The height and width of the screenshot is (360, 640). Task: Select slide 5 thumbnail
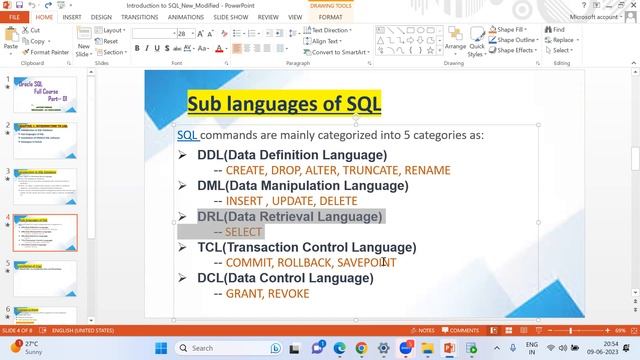click(45, 278)
